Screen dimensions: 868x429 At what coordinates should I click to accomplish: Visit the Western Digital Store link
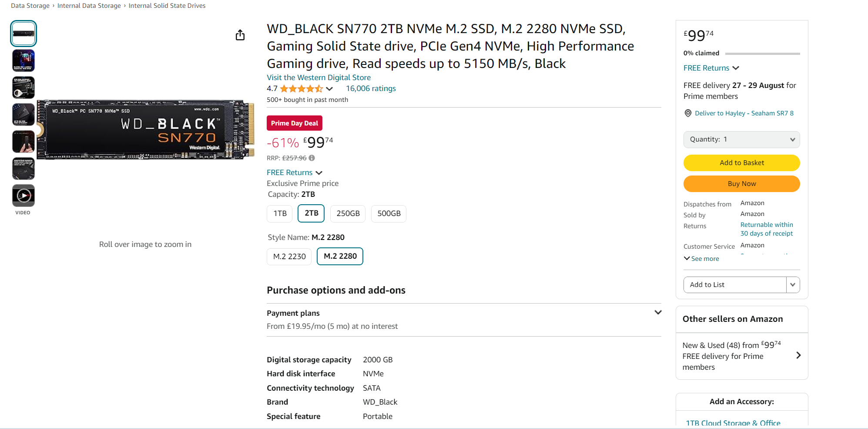(319, 78)
